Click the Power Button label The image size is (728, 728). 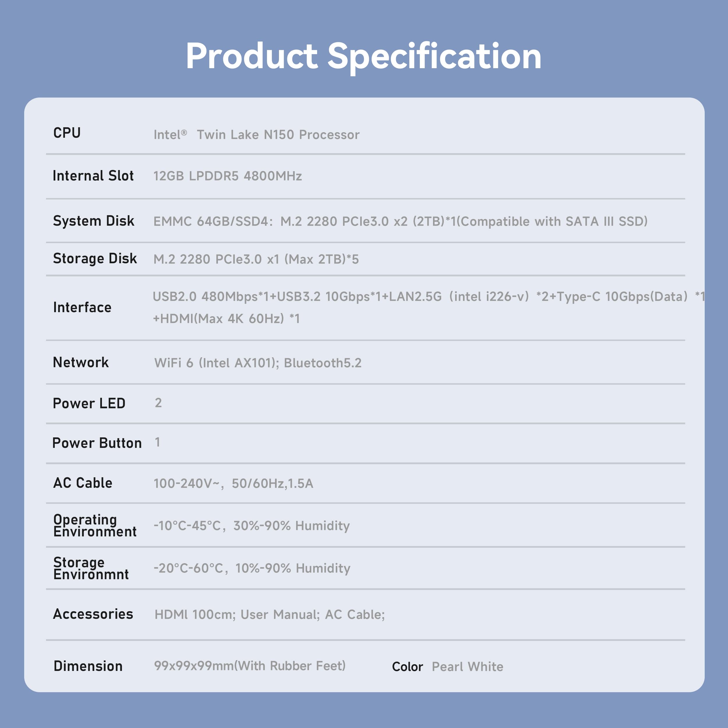tap(97, 443)
